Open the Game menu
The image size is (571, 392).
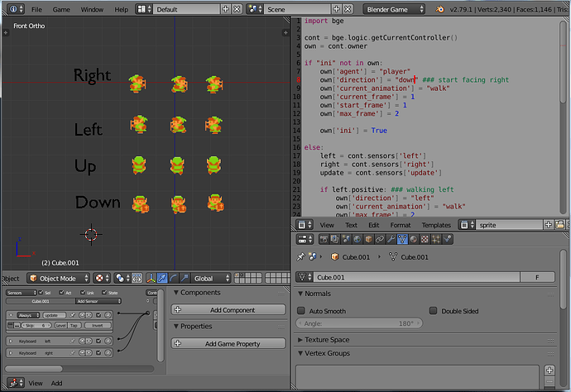61,9
